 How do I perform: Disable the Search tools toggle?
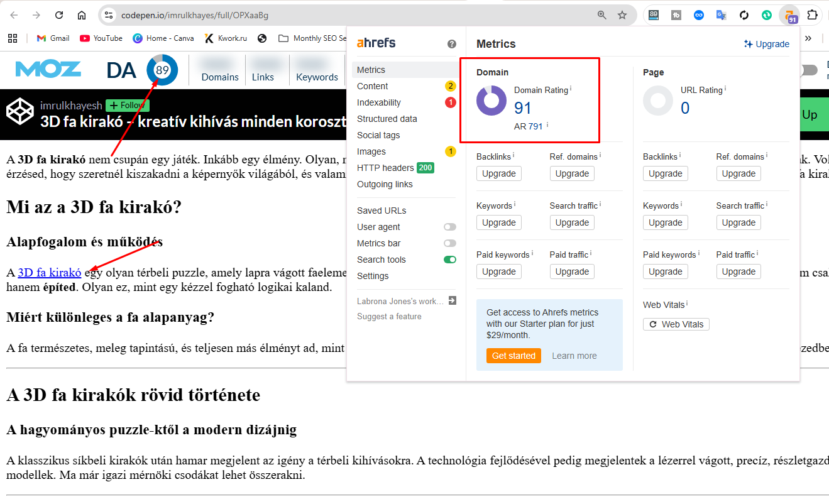coord(450,260)
